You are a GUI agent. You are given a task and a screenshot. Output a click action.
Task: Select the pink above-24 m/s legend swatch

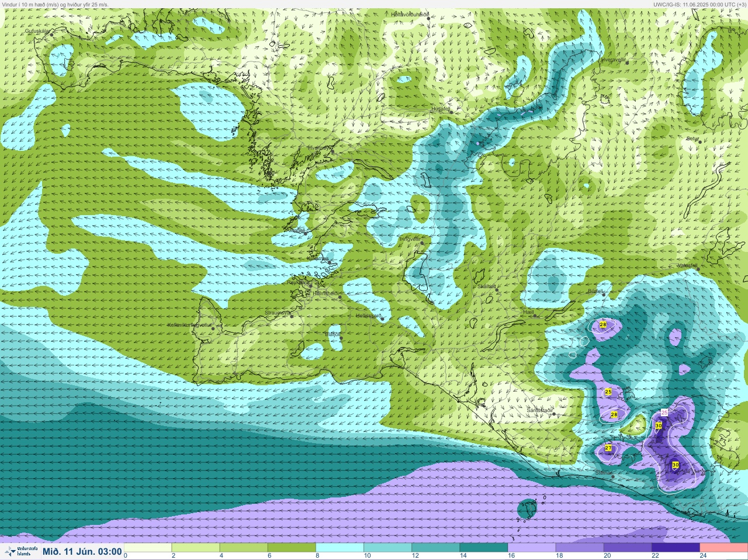[x=723, y=548]
